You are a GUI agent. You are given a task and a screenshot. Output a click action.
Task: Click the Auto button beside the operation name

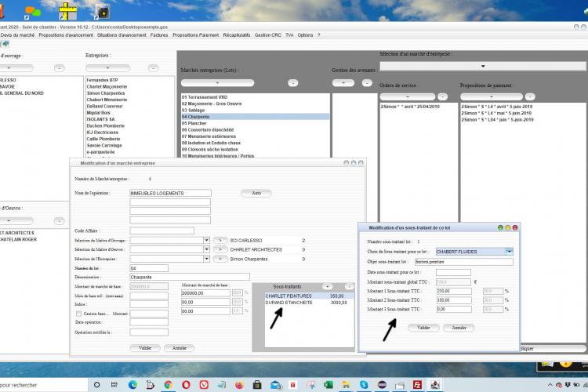point(256,193)
